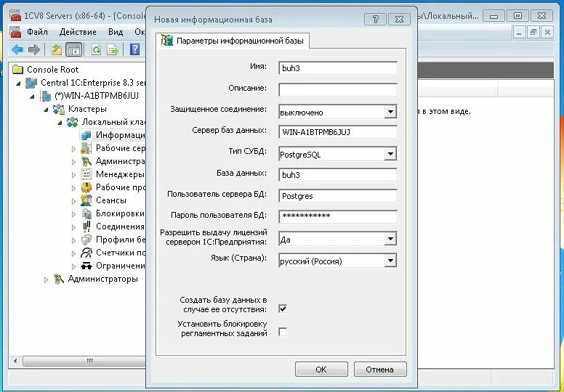Viewport: 564px width, 392px height.
Task: Click the Рабочие процессы node icon
Action: (x=86, y=187)
